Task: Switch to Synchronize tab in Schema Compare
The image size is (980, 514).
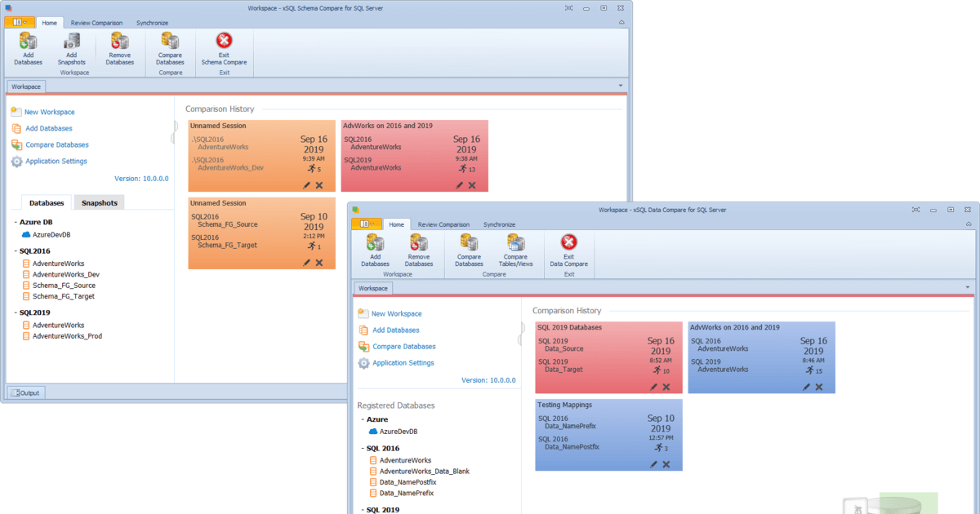Action: (153, 23)
